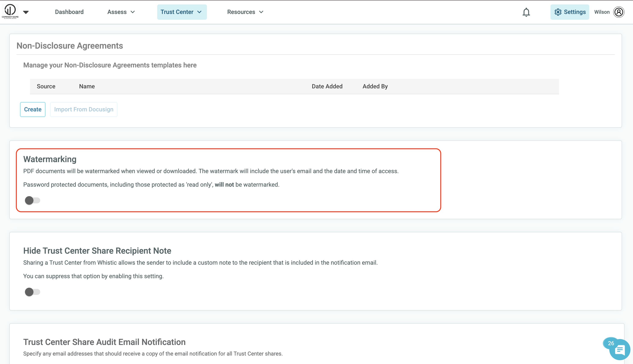The image size is (633, 364).
Task: Enable the Watermarking toggle
Action: pos(32,200)
